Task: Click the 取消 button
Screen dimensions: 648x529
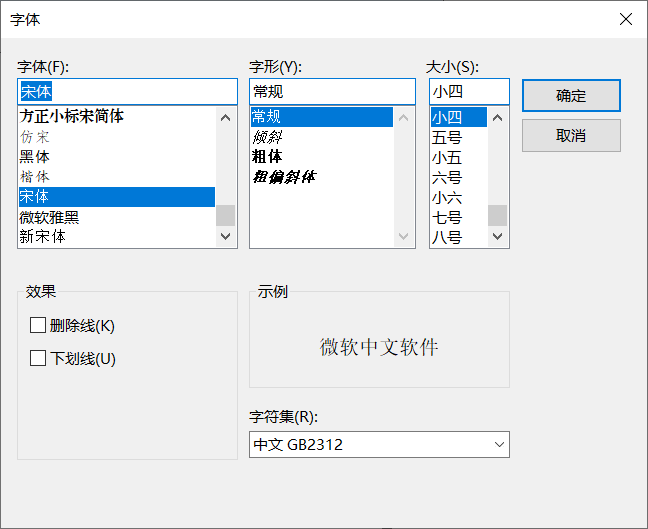Action: coord(571,136)
